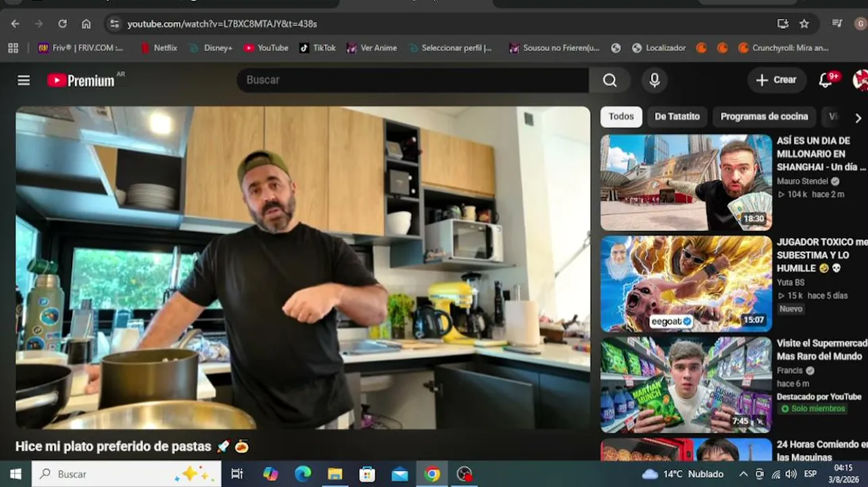
Task: Click the Crear button
Action: coord(777,80)
